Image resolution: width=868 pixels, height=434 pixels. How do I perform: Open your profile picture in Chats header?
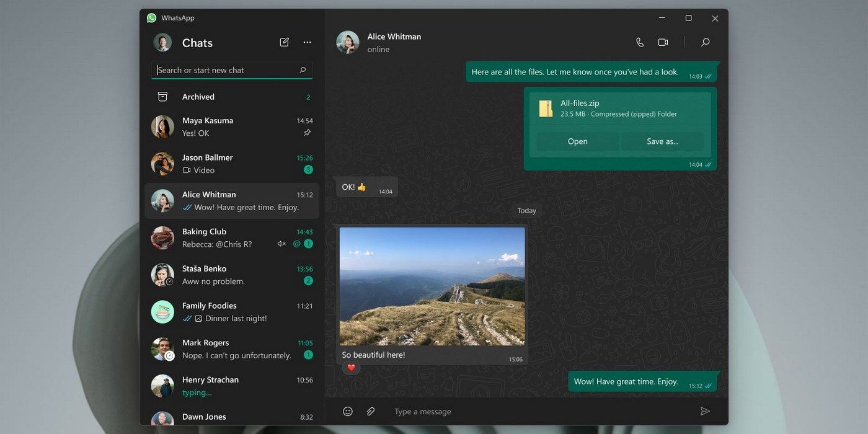click(162, 43)
